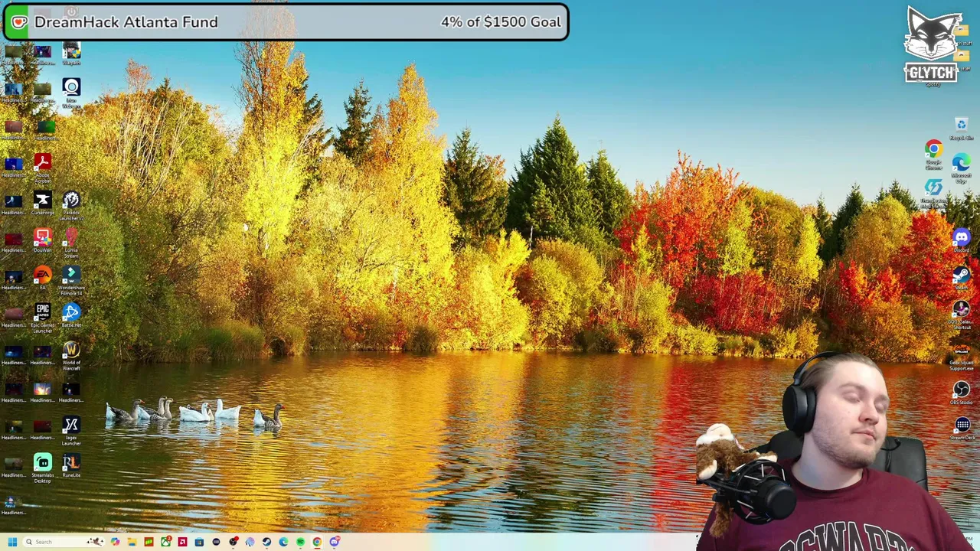Open the Windows Start menu
The width and height of the screenshot is (980, 551).
[12, 542]
